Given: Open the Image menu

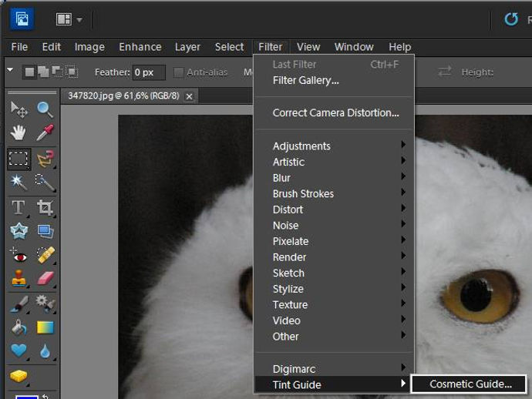Looking at the screenshot, I should 89,47.
